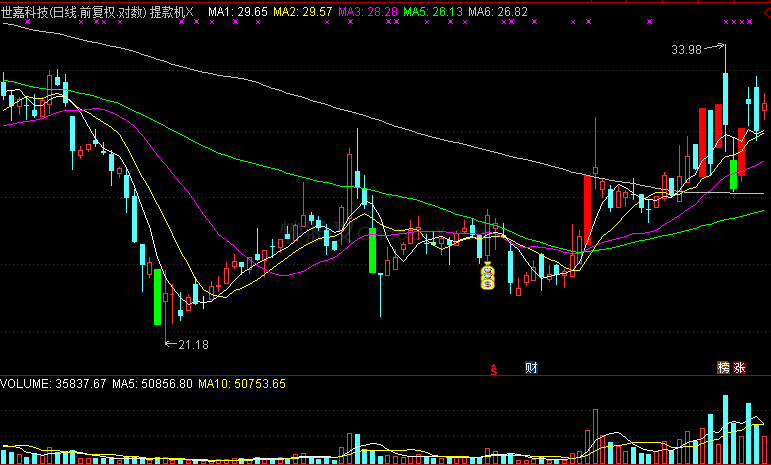Select the cyan candle with the 33.98 high wick
Screen dimensions: 771x465
[x=725, y=98]
